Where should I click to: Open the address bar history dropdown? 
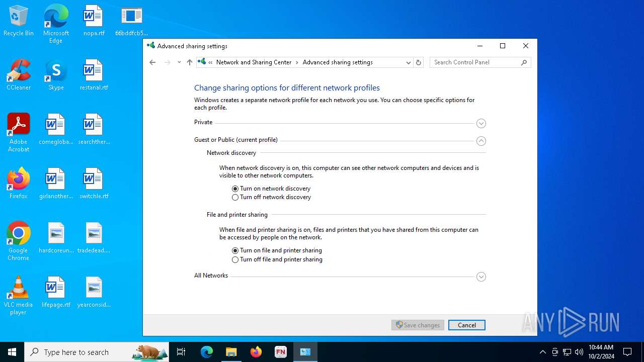(409, 62)
